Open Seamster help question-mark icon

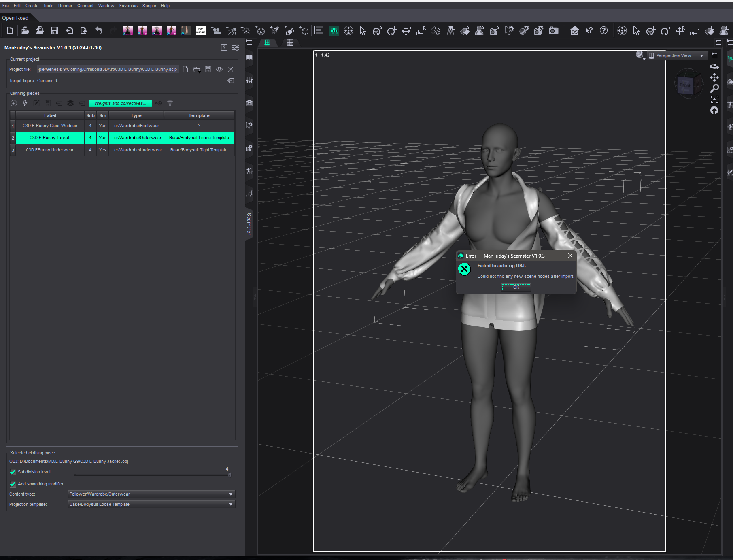coord(224,48)
